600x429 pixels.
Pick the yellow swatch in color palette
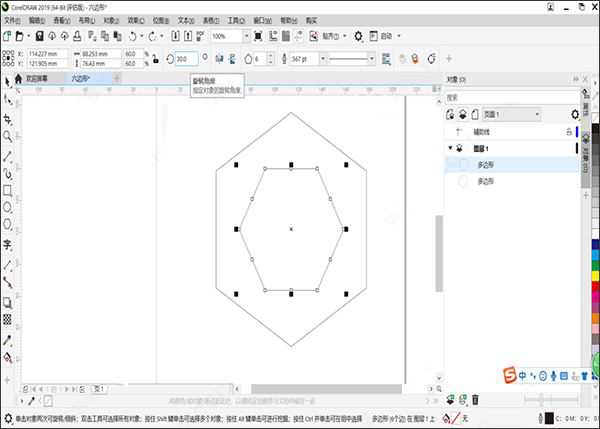point(595,276)
